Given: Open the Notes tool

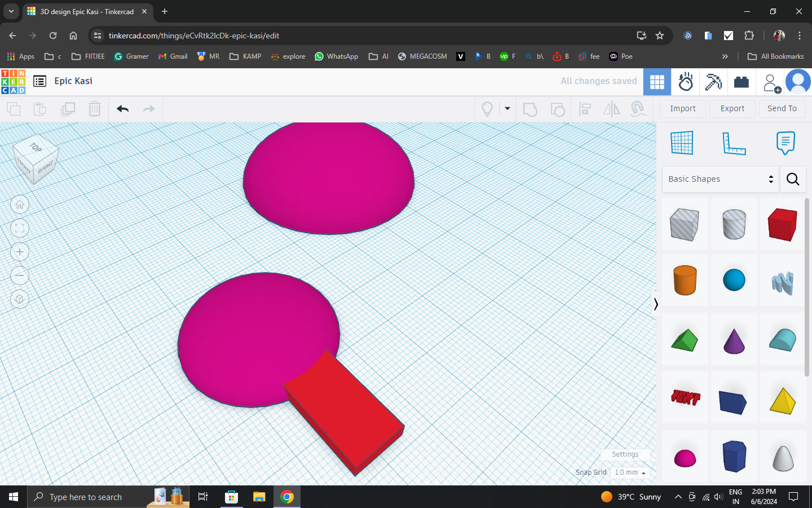Looking at the screenshot, I should pyautogui.click(x=785, y=143).
